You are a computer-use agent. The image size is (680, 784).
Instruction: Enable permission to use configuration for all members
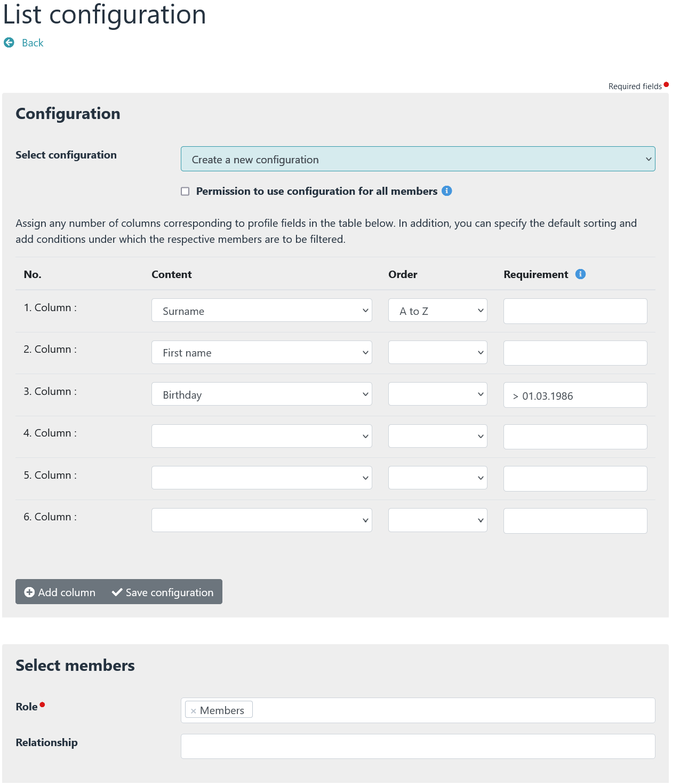pyautogui.click(x=185, y=191)
